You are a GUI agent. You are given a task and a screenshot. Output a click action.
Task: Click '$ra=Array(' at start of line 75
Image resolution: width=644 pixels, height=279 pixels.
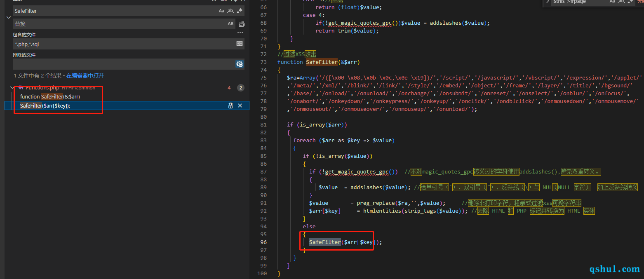pyautogui.click(x=303, y=77)
